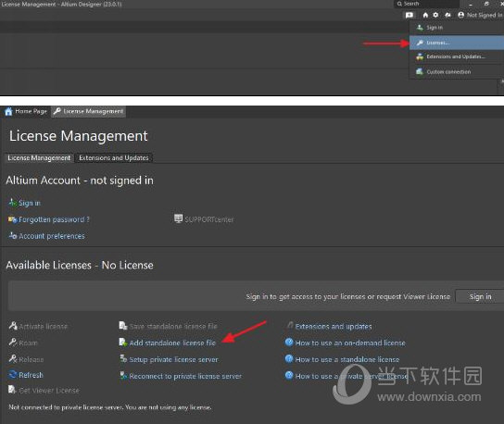The image size is (504, 424).
Task: Click the icon beside Forgotten password
Action: (x=13, y=219)
